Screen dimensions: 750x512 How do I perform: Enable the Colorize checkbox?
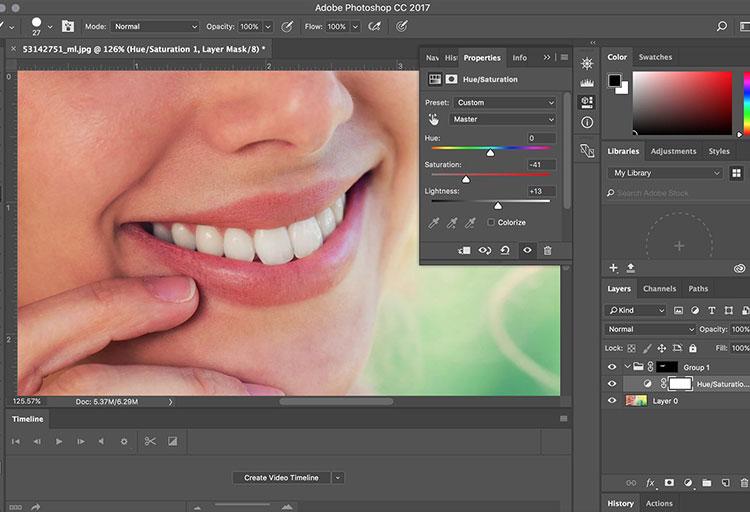click(x=491, y=222)
